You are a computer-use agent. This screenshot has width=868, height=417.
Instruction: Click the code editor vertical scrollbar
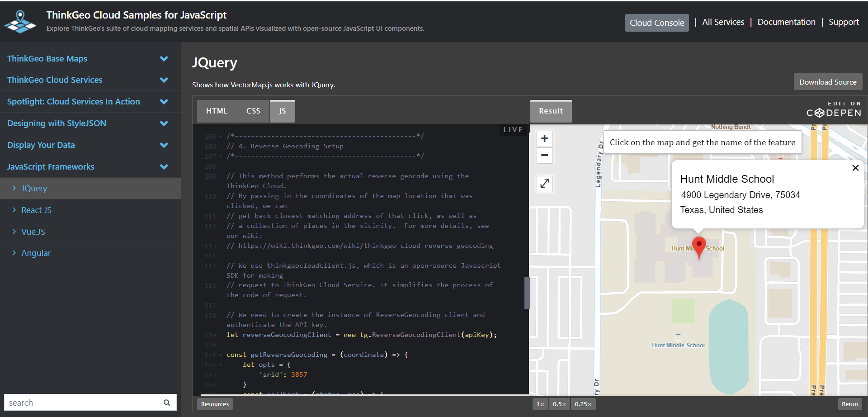(x=527, y=293)
